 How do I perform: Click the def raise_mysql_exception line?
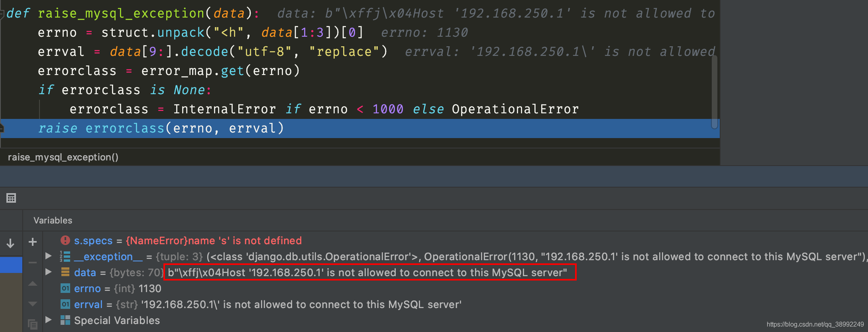133,13
